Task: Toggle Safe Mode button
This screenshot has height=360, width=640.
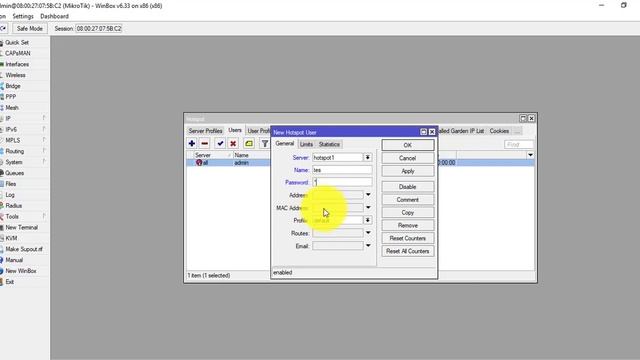Action: (x=29, y=29)
